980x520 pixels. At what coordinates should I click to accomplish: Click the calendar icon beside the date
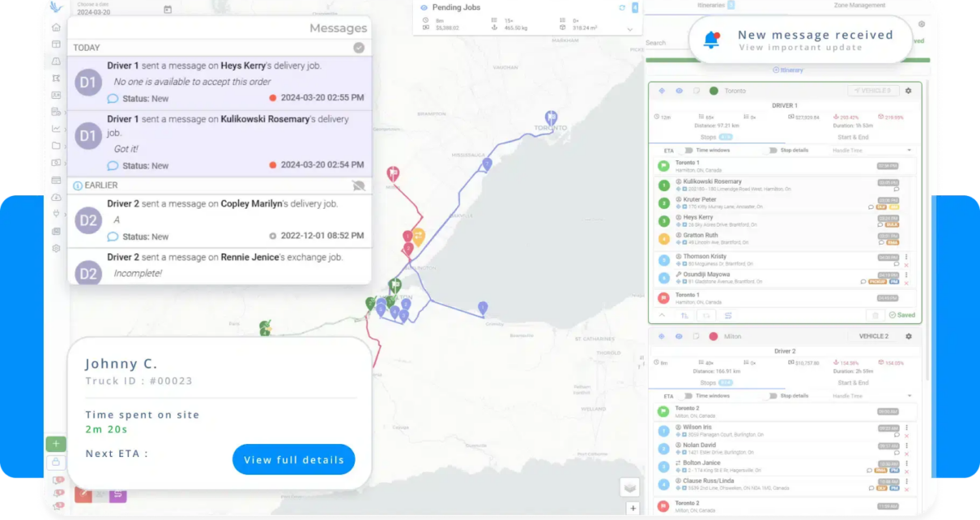click(168, 10)
